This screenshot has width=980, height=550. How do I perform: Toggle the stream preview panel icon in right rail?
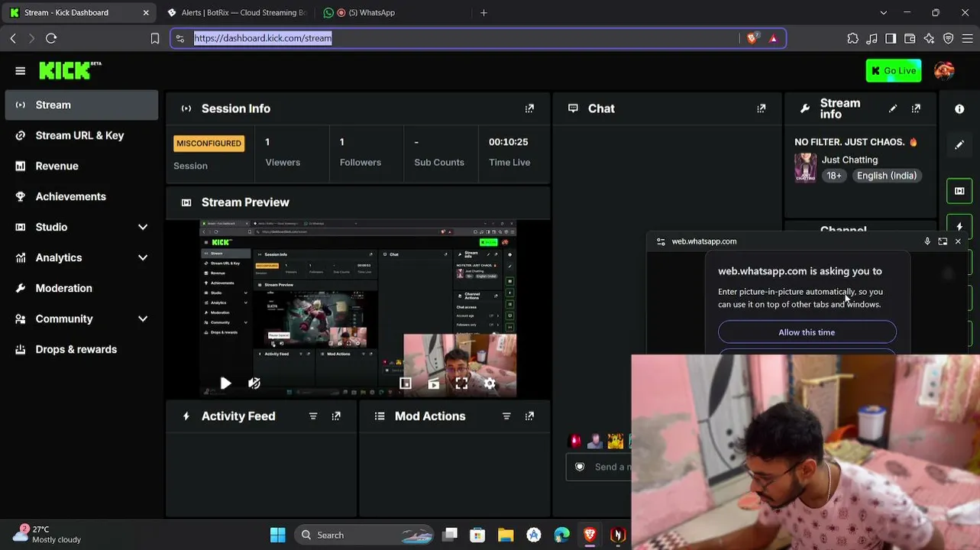959,191
